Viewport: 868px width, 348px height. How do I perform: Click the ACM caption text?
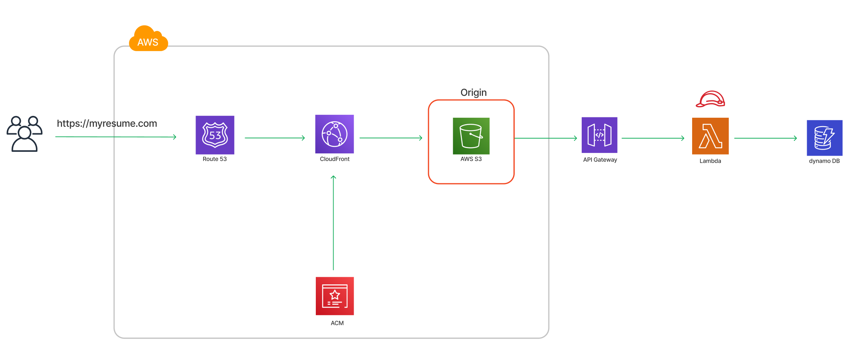tap(337, 323)
